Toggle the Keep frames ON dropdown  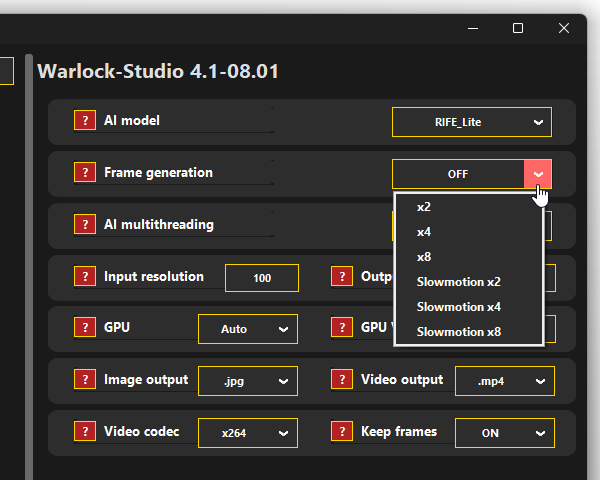[x=504, y=433]
